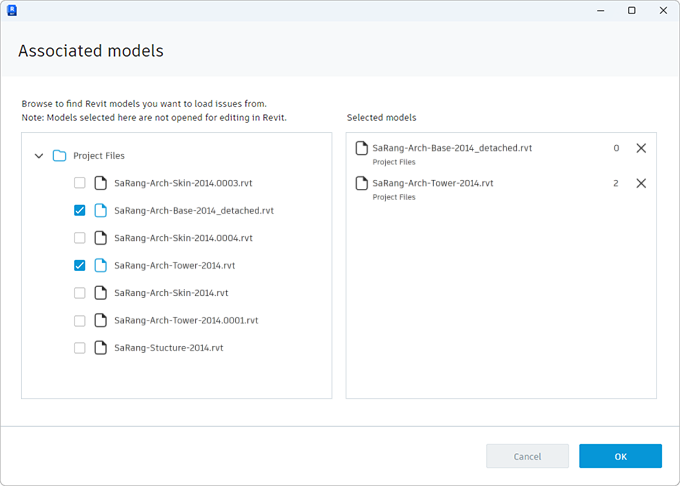Click file icon of SaRang-Arch-Base-2014_detached.rvt in tree

tap(100, 211)
